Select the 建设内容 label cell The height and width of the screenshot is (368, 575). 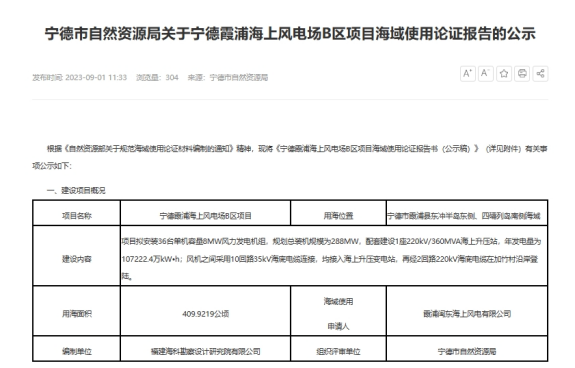pyautogui.click(x=77, y=256)
